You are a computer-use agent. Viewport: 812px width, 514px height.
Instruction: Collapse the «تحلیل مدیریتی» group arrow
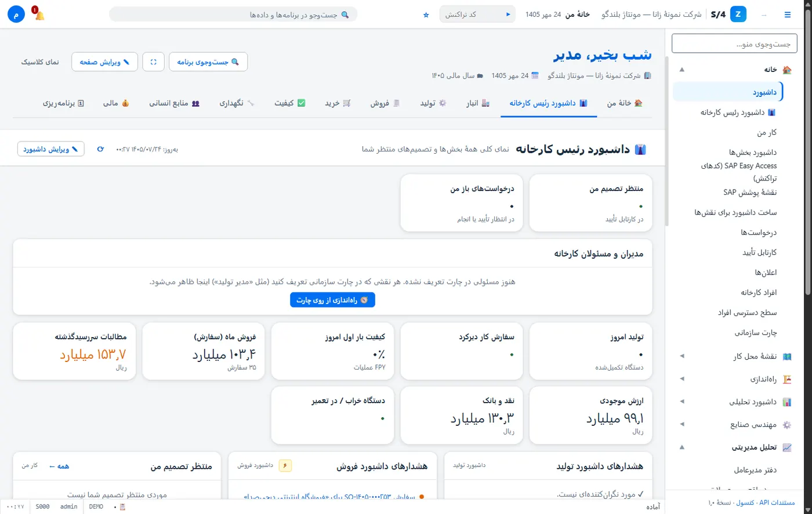681,447
